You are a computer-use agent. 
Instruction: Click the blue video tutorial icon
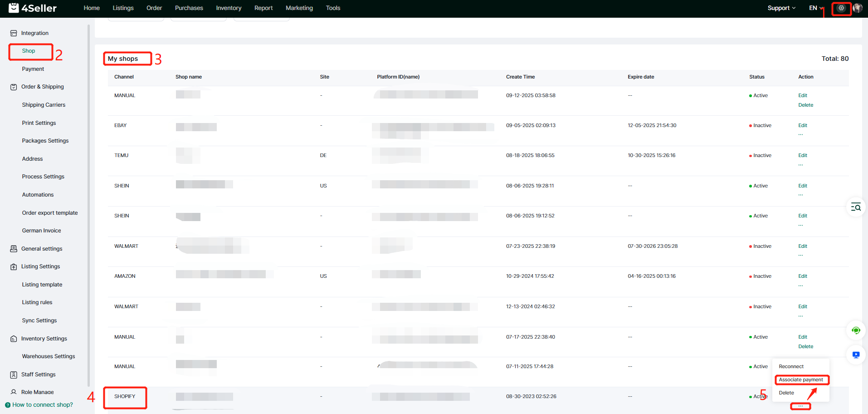coord(856,355)
